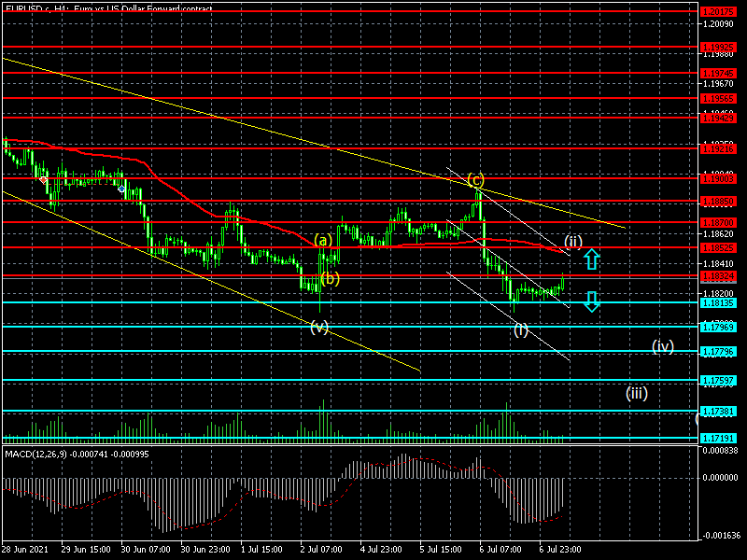The height and width of the screenshot is (560, 747).
Task: Click the 28 Jun 2021 date label
Action: click(x=25, y=550)
